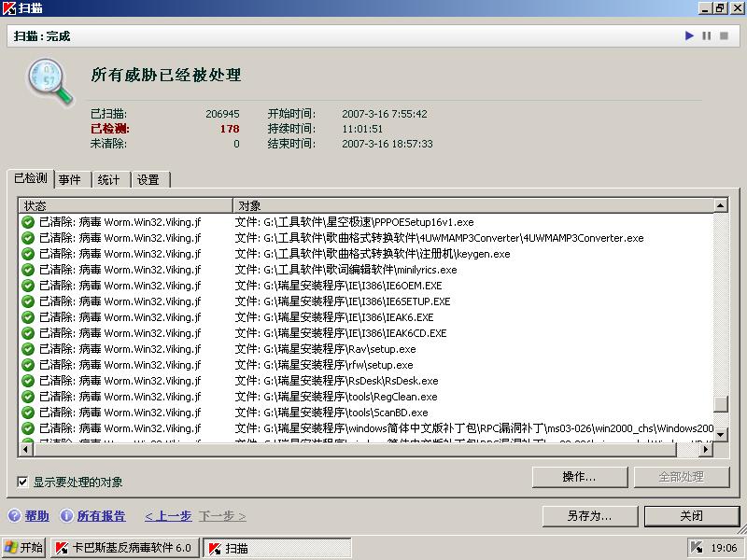Image resolution: width=747 pixels, height=560 pixels.
Task: Click green check icon for rfw\setup.exe row
Action: click(28, 365)
